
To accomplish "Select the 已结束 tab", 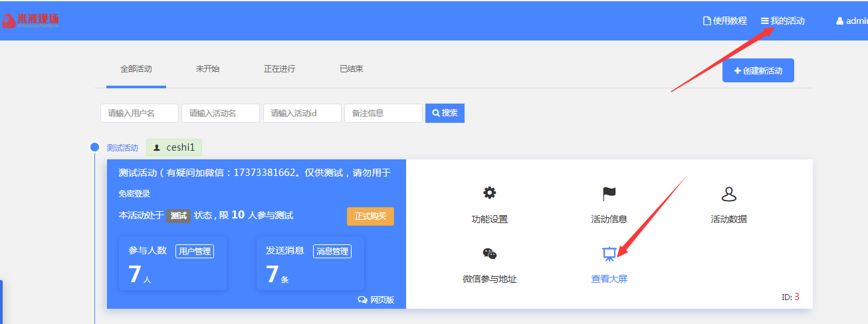I will [x=351, y=69].
